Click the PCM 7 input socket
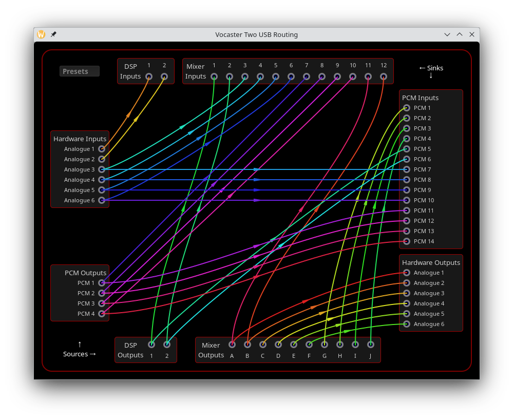This screenshot has height=420, width=514. pyautogui.click(x=406, y=169)
